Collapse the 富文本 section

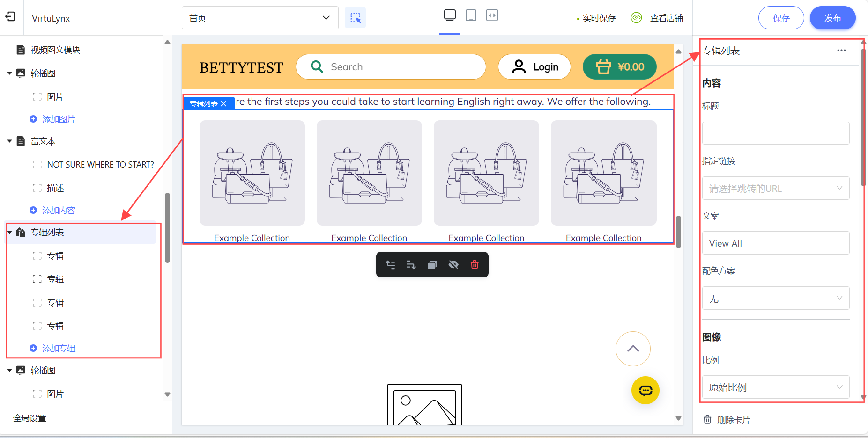(9, 141)
